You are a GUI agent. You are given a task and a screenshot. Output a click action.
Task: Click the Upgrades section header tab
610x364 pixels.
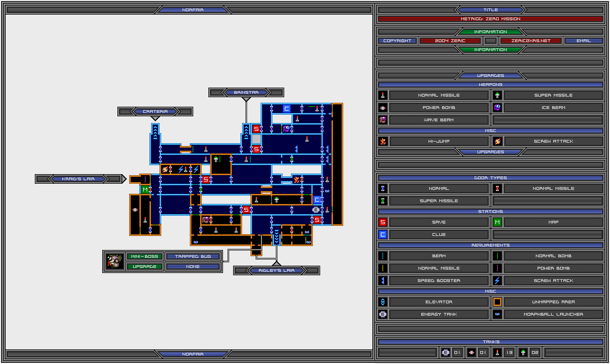coord(490,75)
